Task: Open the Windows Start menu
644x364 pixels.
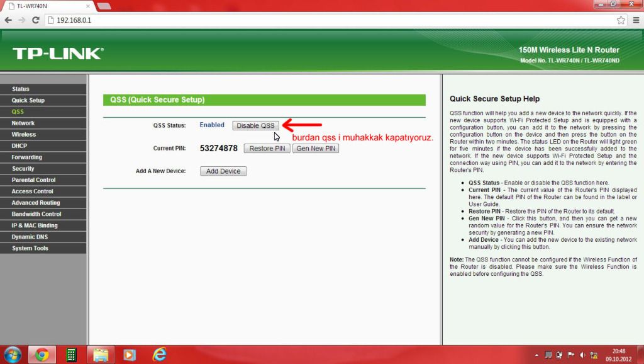Action: [12, 355]
